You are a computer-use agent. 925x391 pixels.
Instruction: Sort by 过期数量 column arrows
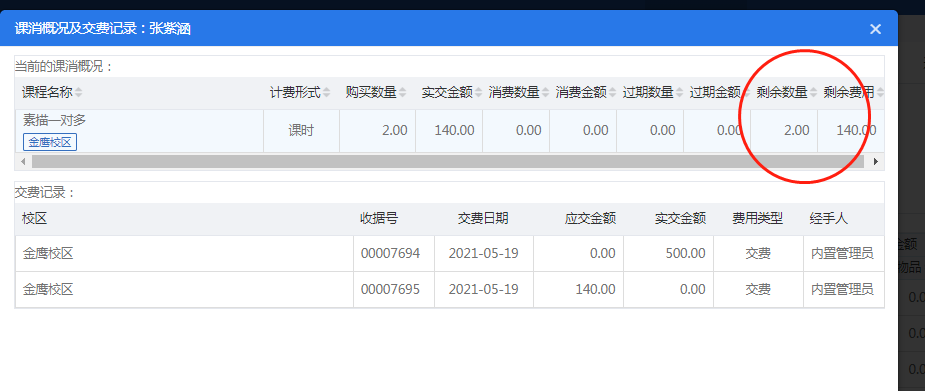(679, 93)
